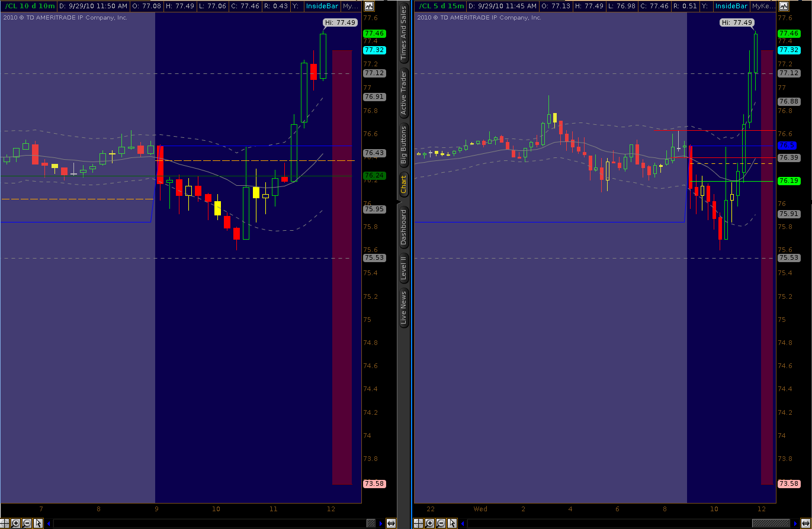This screenshot has width=812, height=529.
Task: Click pink 73.58 label on right chart axis
Action: pyautogui.click(x=789, y=484)
